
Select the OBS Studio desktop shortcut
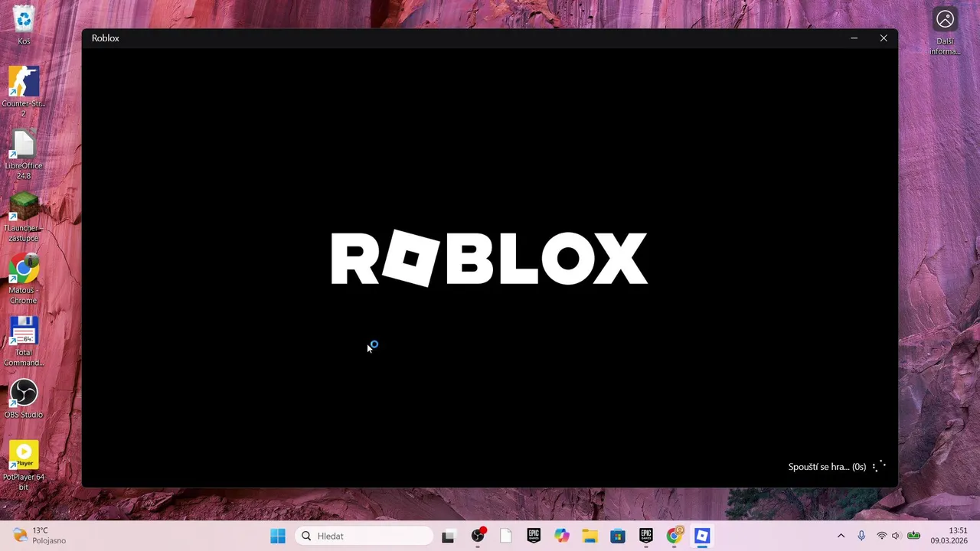pos(24,399)
